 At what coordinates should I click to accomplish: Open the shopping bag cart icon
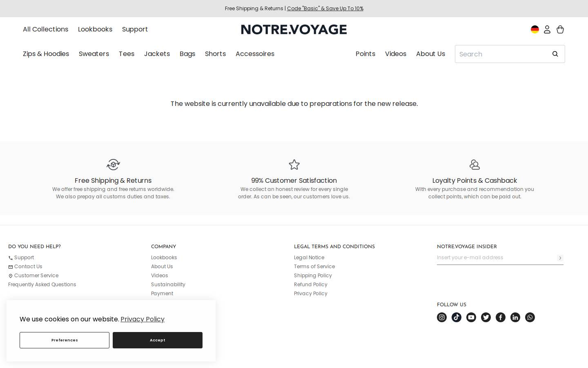click(560, 29)
